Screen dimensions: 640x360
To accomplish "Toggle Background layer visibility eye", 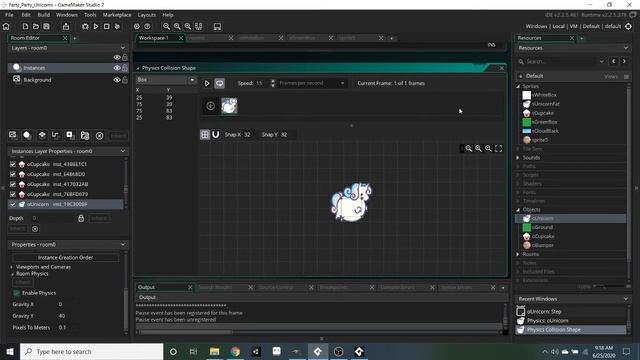I will 117,80.
